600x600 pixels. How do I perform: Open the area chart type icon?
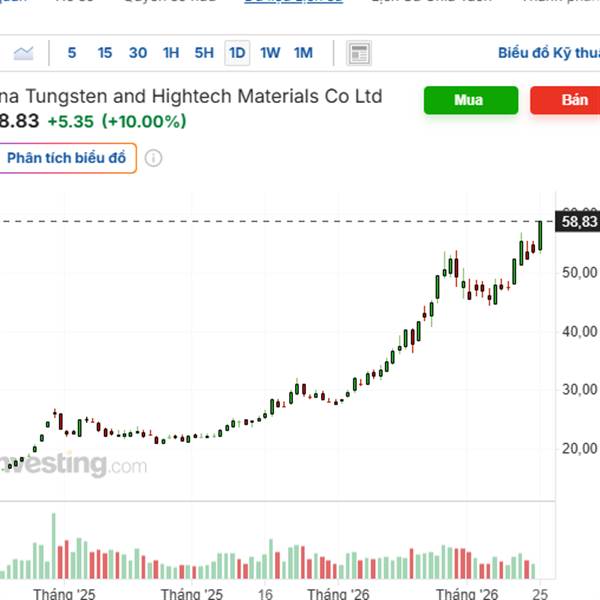pyautogui.click(x=23, y=53)
